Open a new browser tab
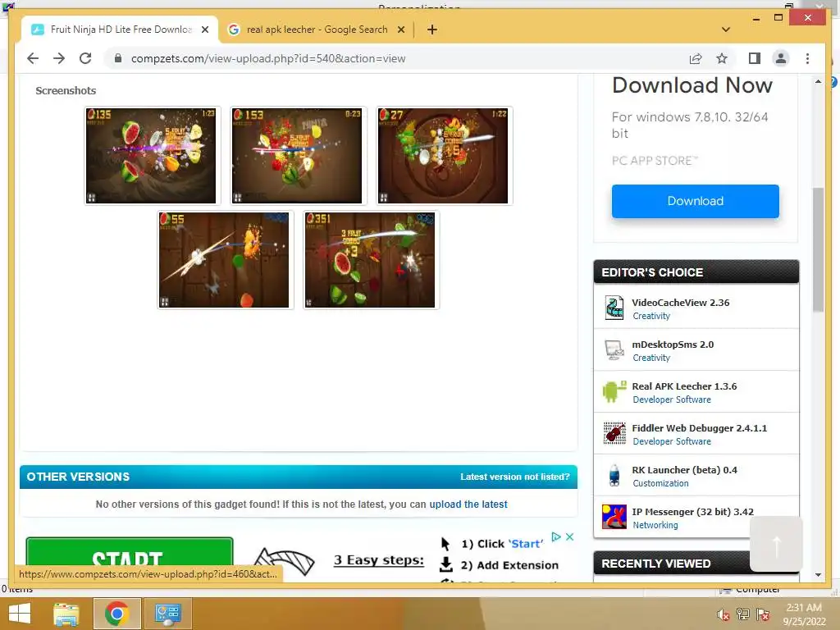This screenshot has height=630, width=840. pyautogui.click(x=431, y=30)
